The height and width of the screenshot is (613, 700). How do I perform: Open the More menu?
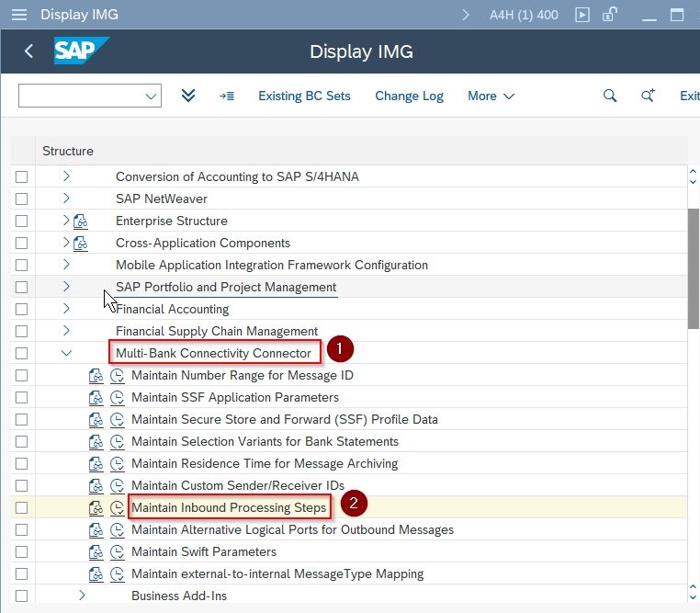click(x=491, y=96)
